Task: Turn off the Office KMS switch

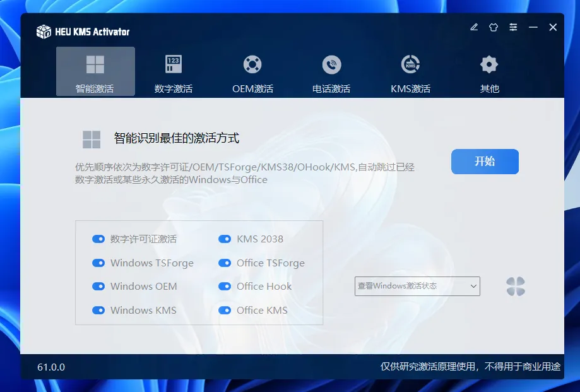Action: (x=225, y=311)
